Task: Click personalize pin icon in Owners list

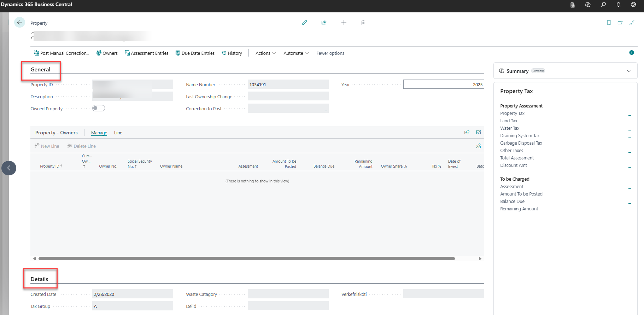Action: click(x=479, y=146)
